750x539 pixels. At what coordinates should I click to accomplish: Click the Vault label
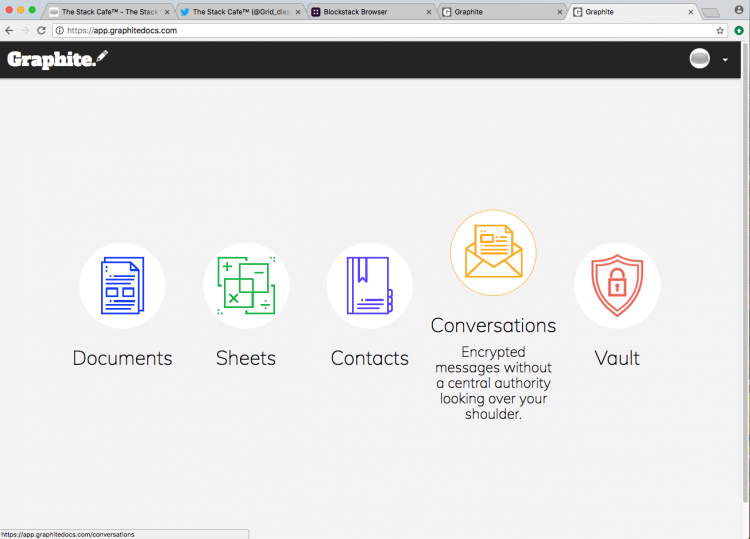click(617, 358)
